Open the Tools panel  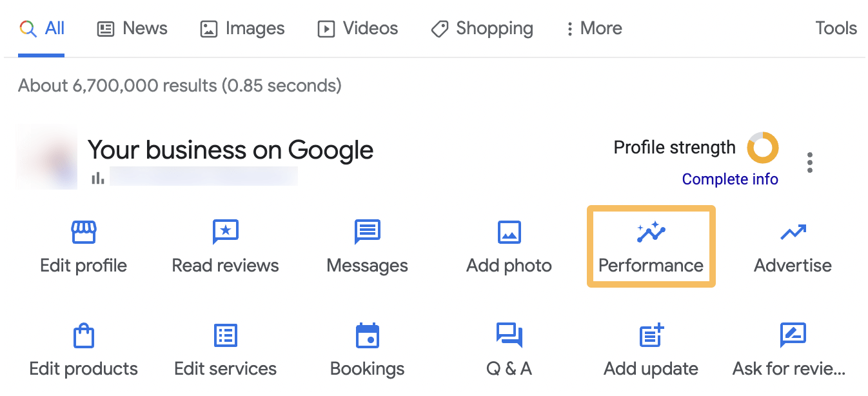click(x=835, y=28)
